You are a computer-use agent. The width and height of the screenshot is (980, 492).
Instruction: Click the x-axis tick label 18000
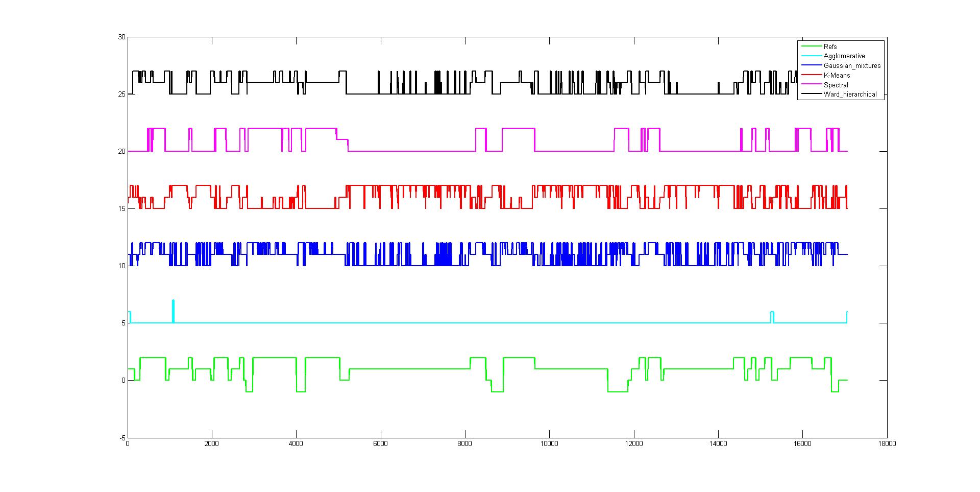point(887,444)
